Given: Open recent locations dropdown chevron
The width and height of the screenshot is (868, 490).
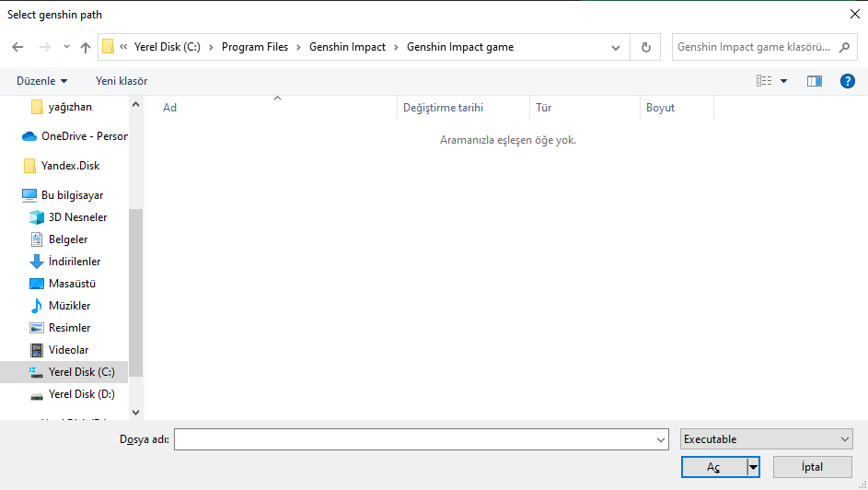Looking at the screenshot, I should (66, 47).
